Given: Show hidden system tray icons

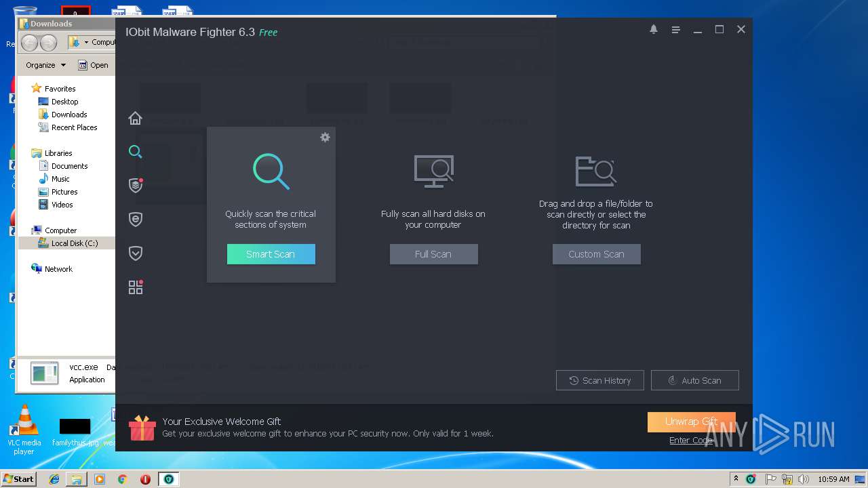Looking at the screenshot, I should (736, 479).
